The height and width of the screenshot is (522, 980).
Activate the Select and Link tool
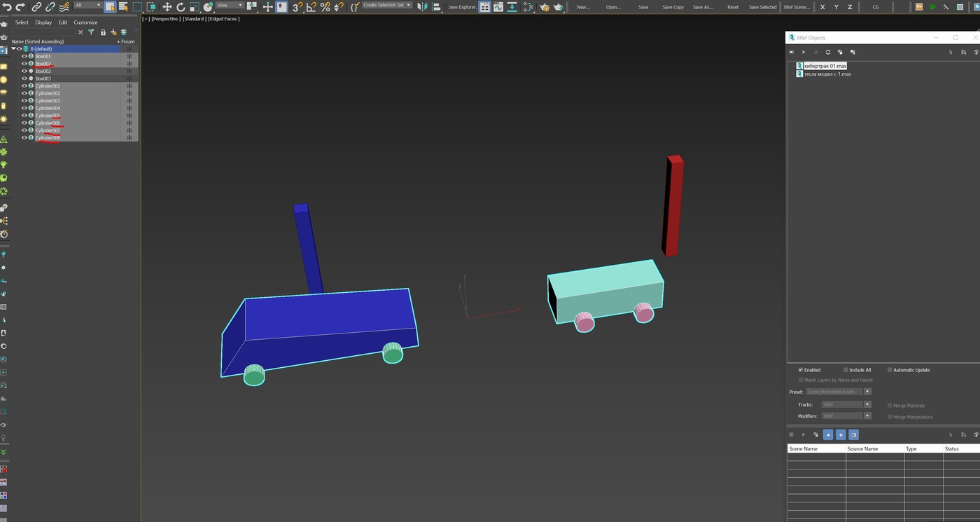pyautogui.click(x=36, y=6)
